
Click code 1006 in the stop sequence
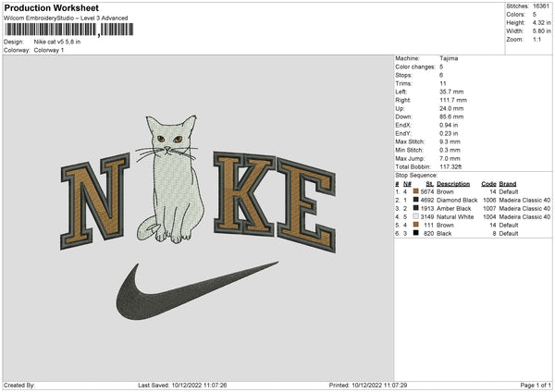click(x=489, y=201)
